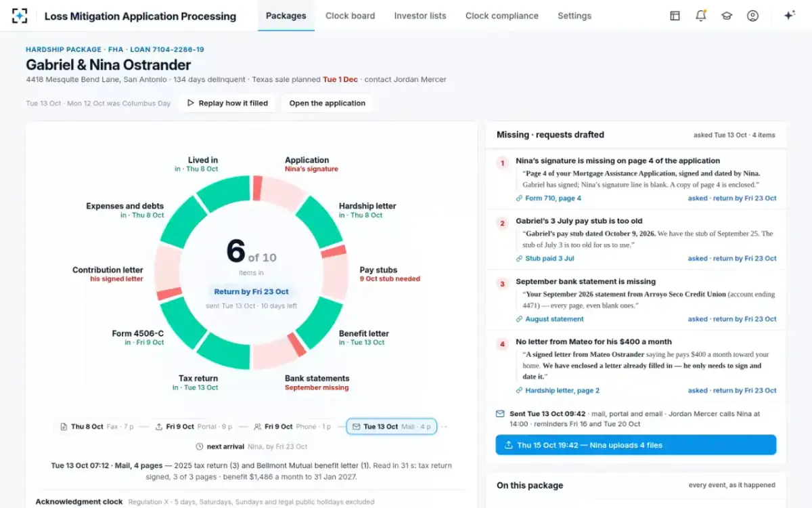The width and height of the screenshot is (812, 508).
Task: Click September bank statement is missing title
Action: (585, 282)
